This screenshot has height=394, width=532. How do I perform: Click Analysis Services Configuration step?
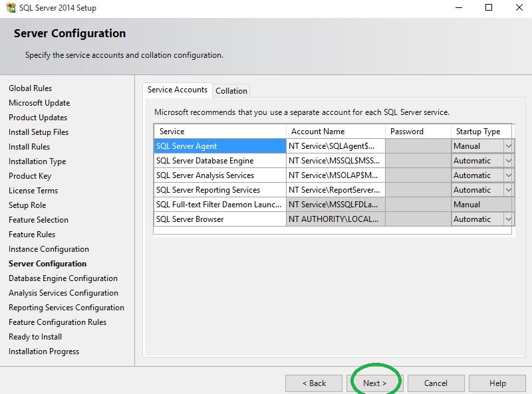pyautogui.click(x=63, y=293)
